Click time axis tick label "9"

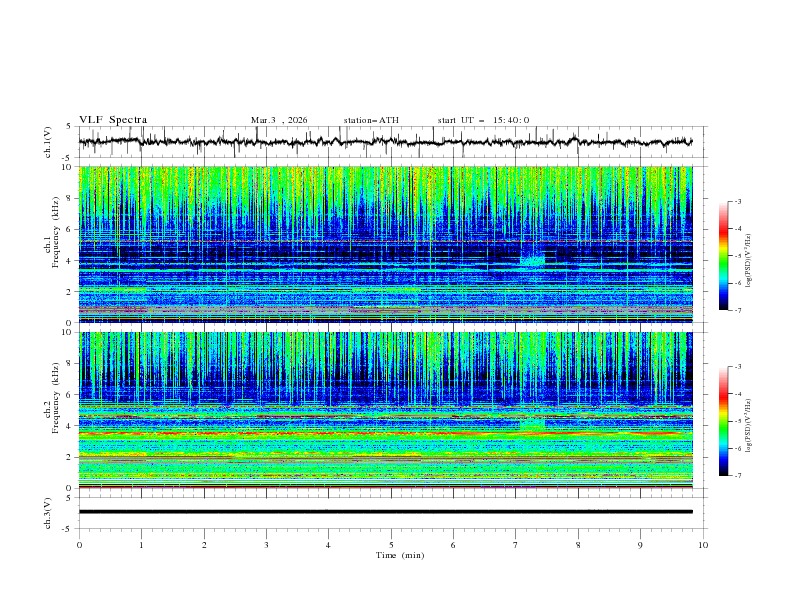point(640,545)
